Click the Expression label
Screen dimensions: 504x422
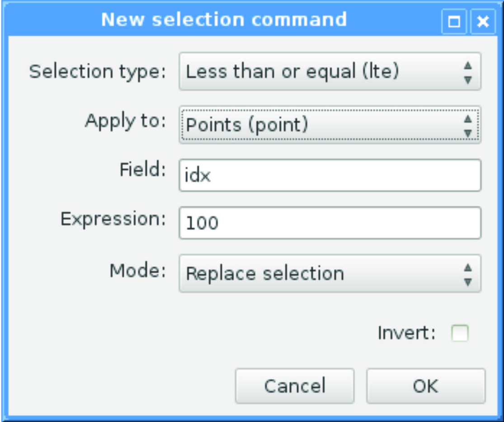(x=113, y=219)
